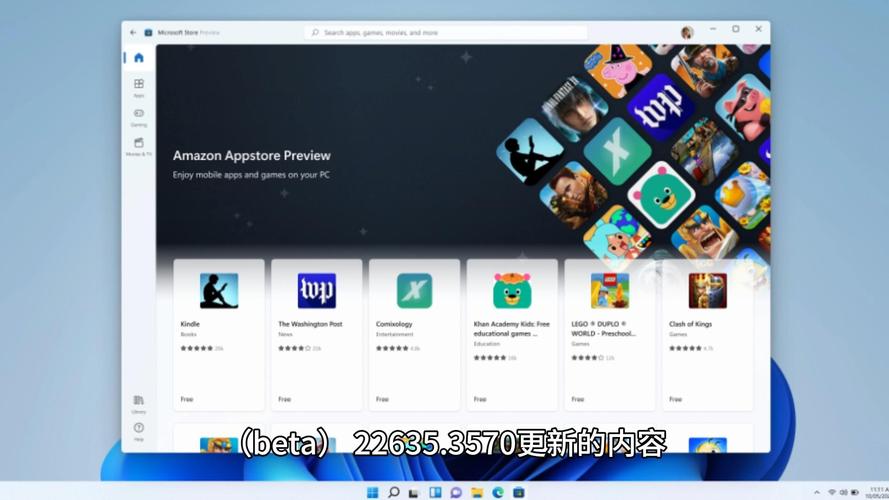Click the Khan Academy Kids title text

[511, 329]
